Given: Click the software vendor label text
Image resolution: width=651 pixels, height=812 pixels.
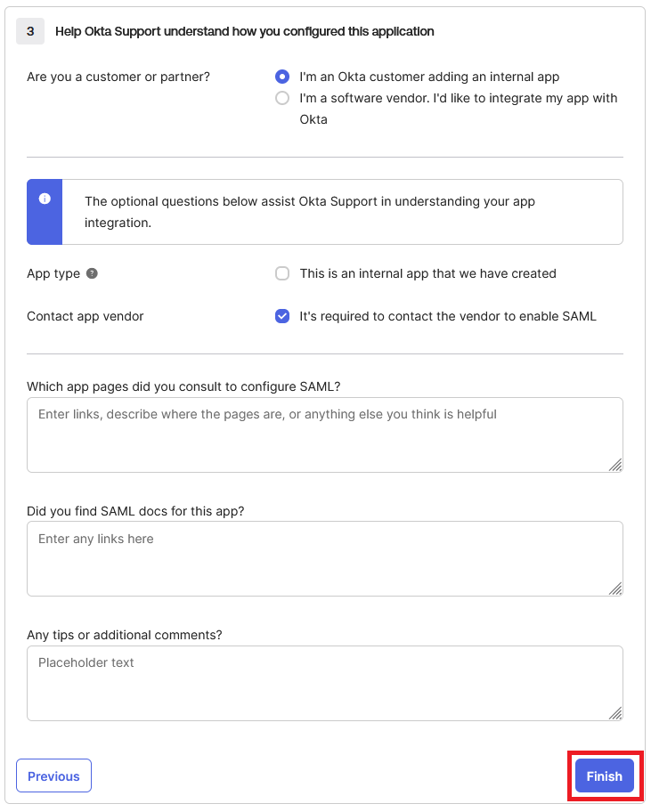Looking at the screenshot, I should click(459, 109).
